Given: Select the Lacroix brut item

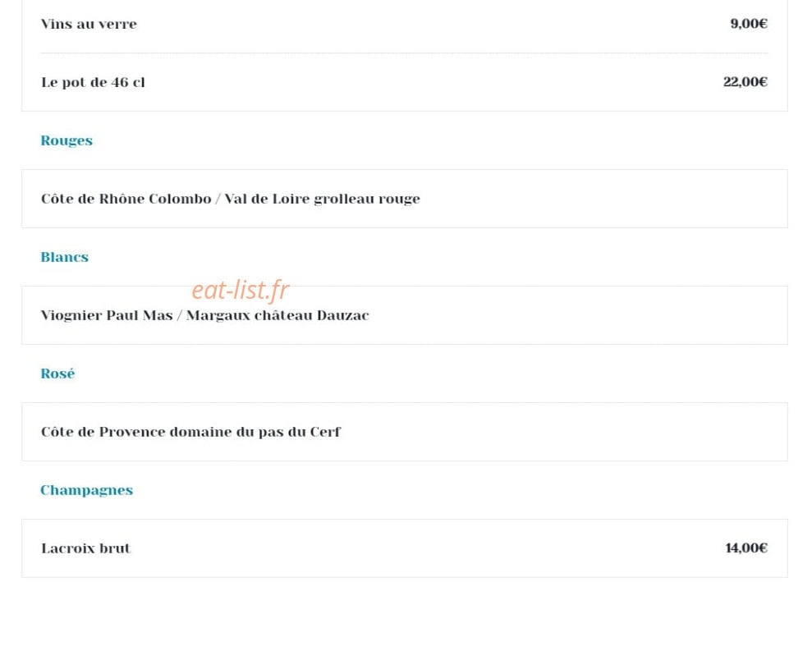Looking at the screenshot, I should [86, 548].
